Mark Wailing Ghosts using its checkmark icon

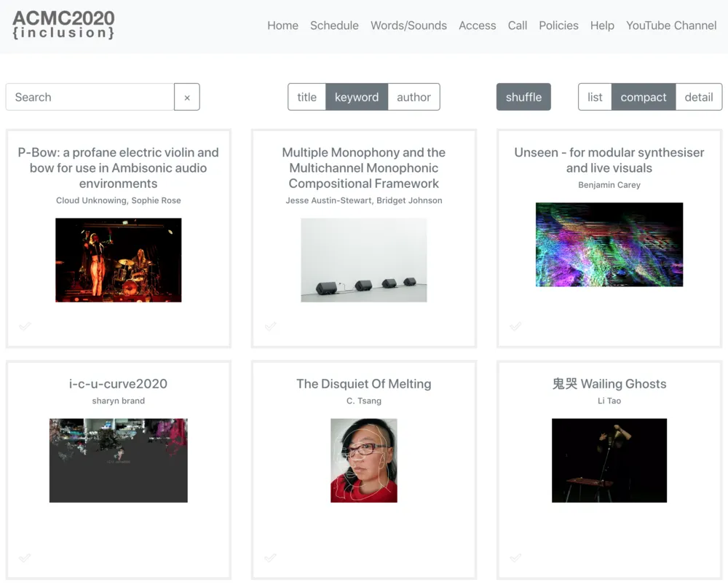[x=515, y=558]
